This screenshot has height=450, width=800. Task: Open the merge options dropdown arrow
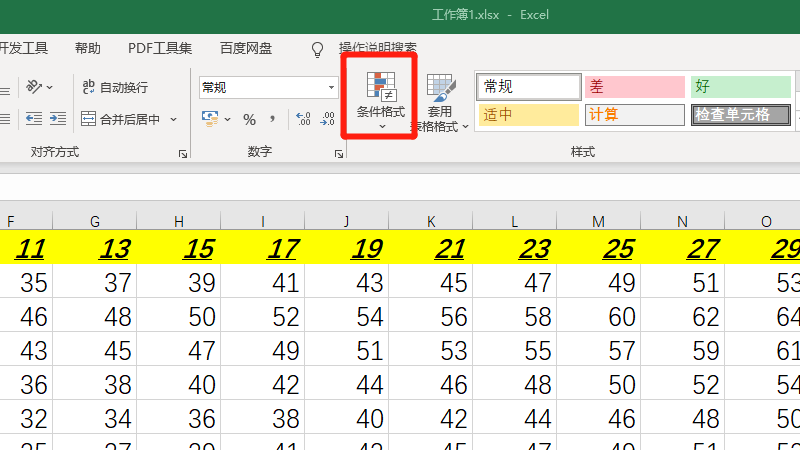point(174,120)
